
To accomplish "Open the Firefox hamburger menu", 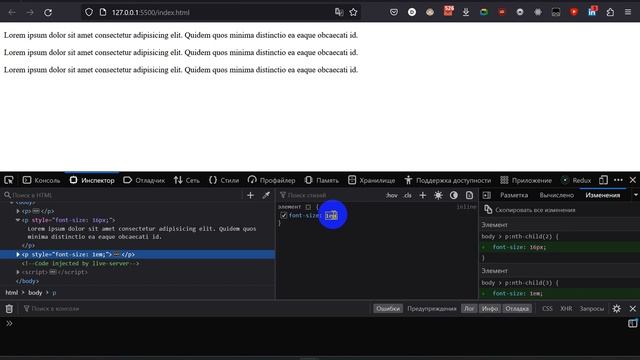I will (x=628, y=12).
